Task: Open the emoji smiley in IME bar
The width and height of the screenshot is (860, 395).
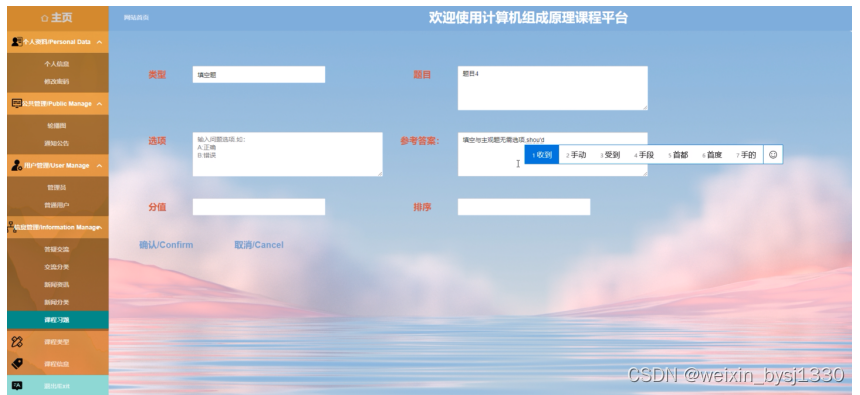Action: (773, 155)
